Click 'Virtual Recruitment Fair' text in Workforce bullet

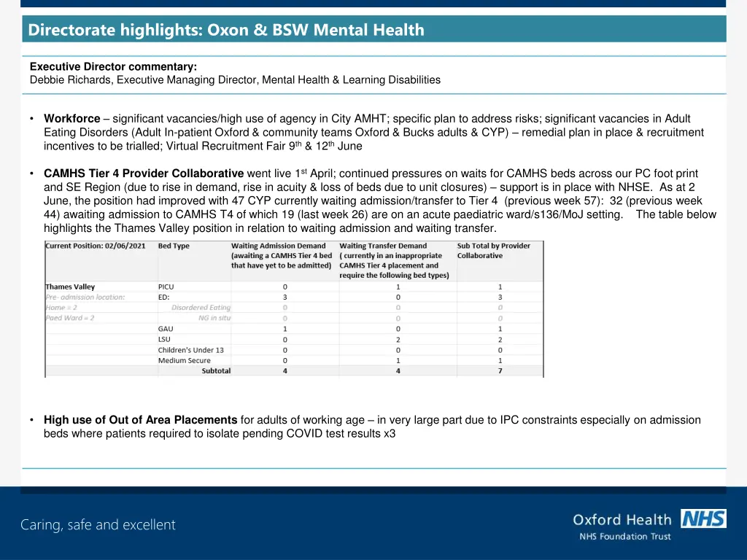(226, 146)
